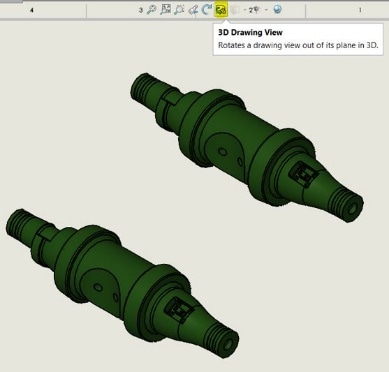Click ruler zone number 4
The image size is (389, 372).
[32, 10]
